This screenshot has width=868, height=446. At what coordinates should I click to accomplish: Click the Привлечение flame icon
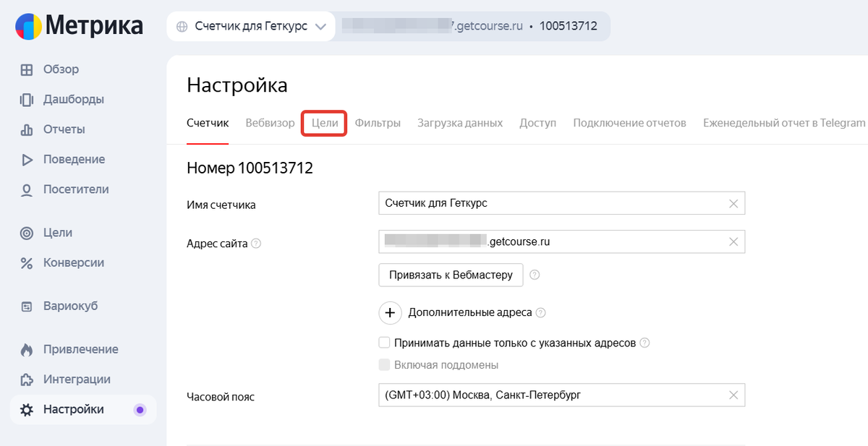[x=27, y=350]
